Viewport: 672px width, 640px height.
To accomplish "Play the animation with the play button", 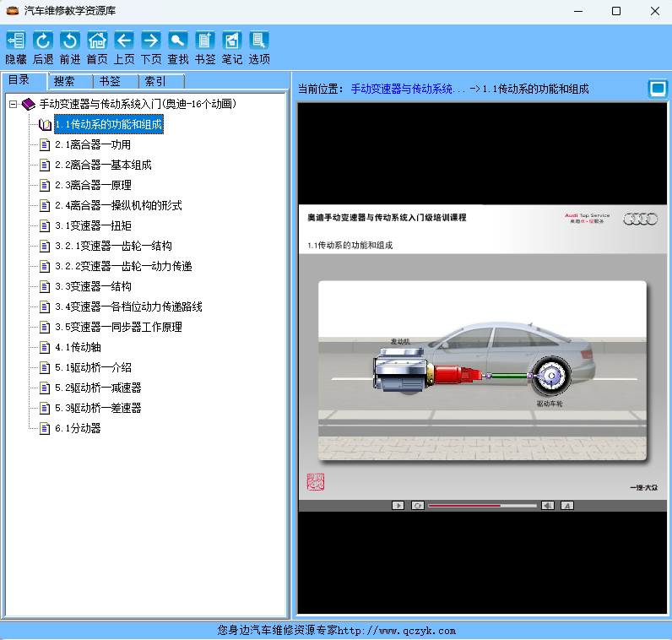I will [398, 506].
